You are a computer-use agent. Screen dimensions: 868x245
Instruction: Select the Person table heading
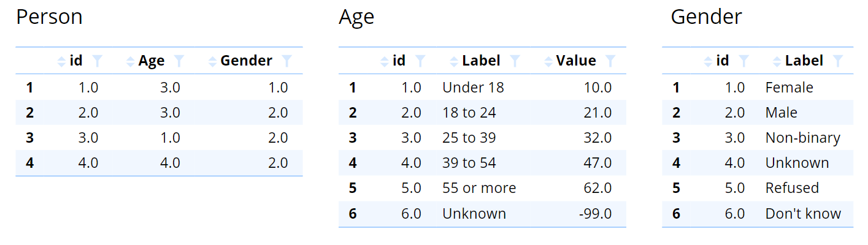(x=49, y=17)
